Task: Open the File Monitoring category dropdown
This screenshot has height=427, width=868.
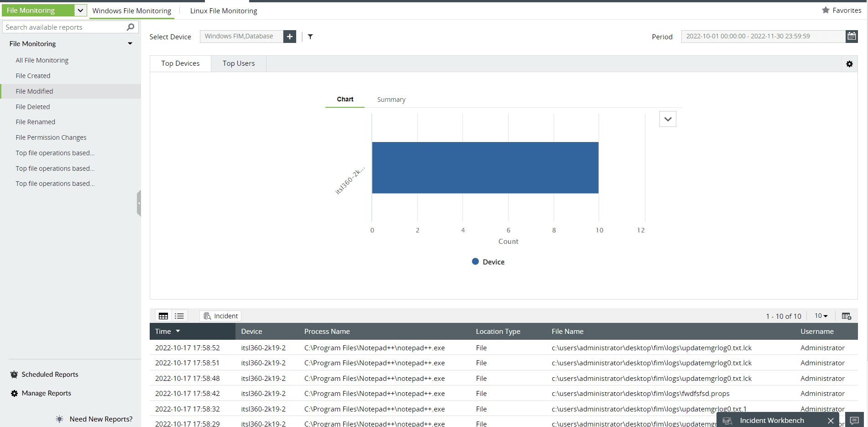Action: click(x=80, y=10)
